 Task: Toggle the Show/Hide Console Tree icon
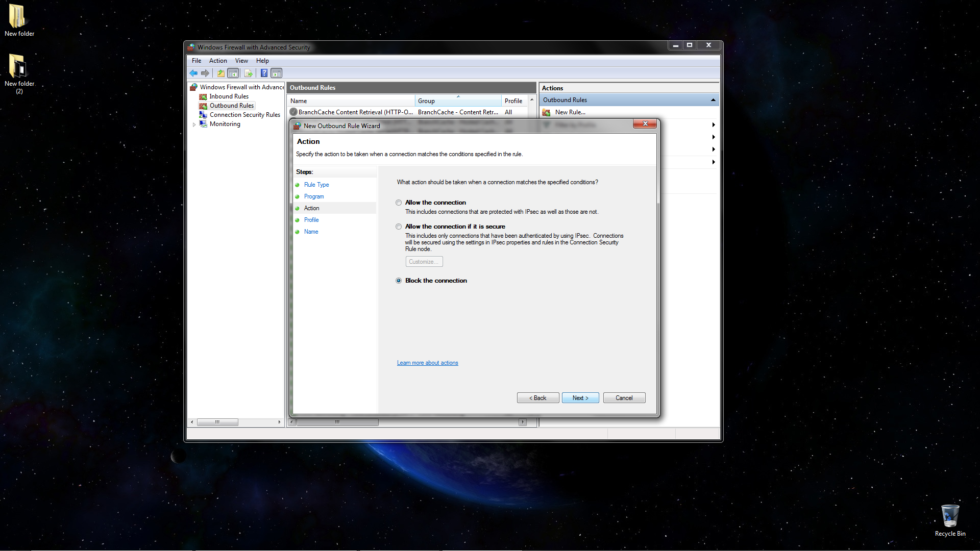pyautogui.click(x=233, y=73)
